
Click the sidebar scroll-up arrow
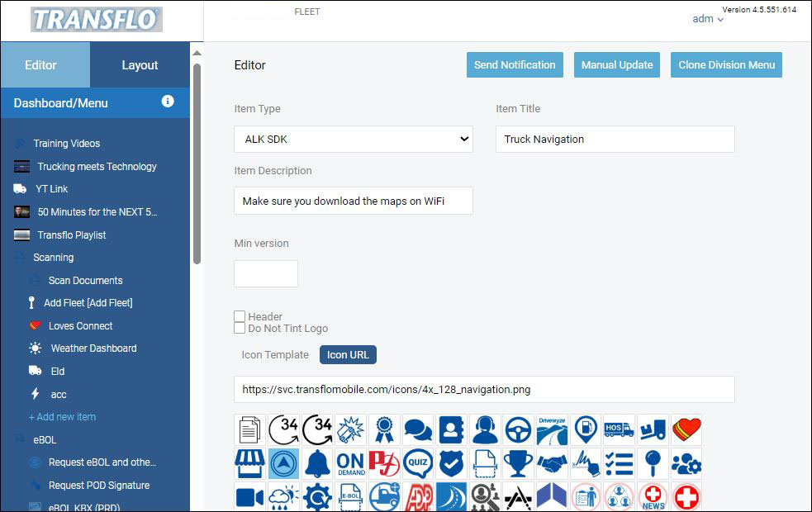click(197, 53)
